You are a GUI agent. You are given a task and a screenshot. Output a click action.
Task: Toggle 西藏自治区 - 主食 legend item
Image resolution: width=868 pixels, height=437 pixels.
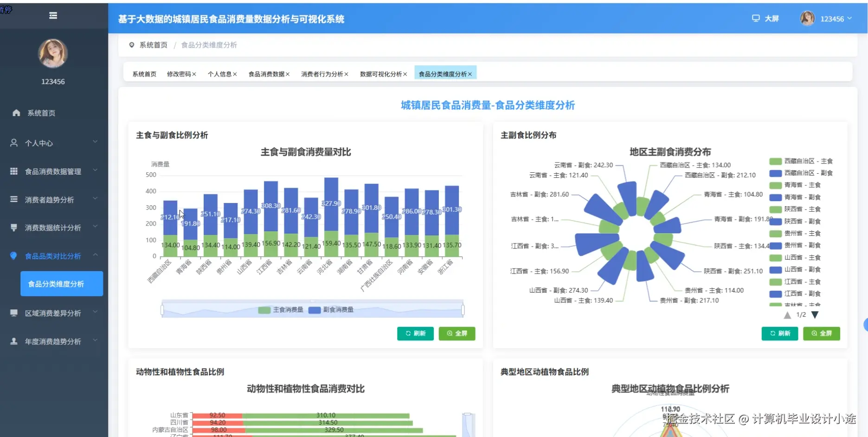[801, 161]
